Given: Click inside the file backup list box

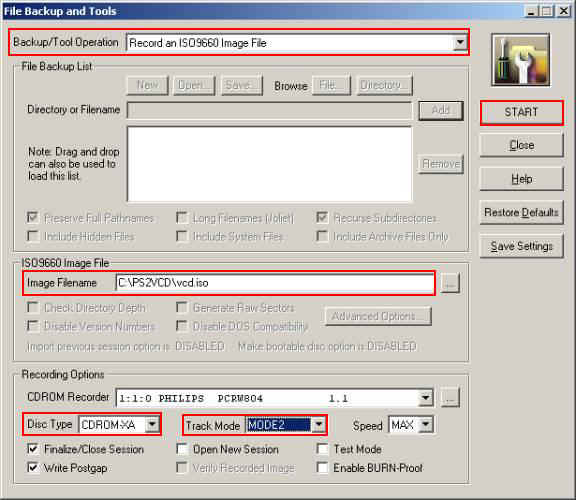Looking at the screenshot, I should point(269,164).
